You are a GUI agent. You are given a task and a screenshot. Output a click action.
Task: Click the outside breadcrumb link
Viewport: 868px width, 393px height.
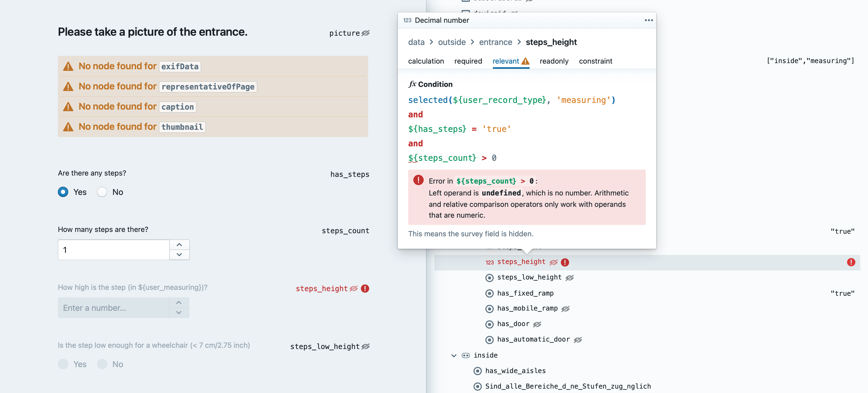pos(452,42)
